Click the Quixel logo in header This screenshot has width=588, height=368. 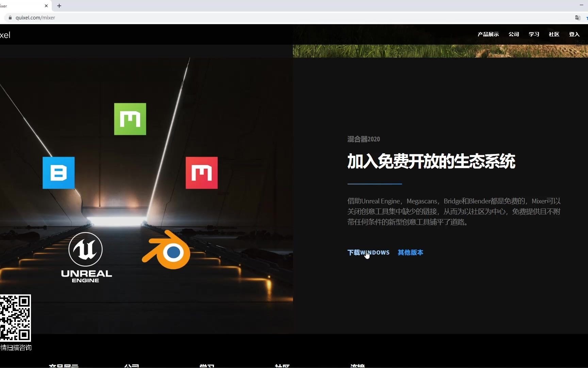[x=5, y=35]
